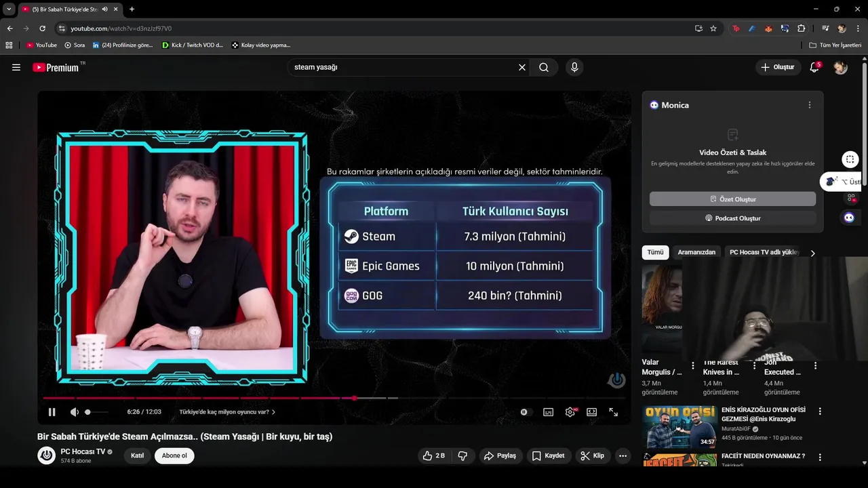Open the Valar Morgulis video thumbnail
The height and width of the screenshot is (488, 868).
point(662,308)
